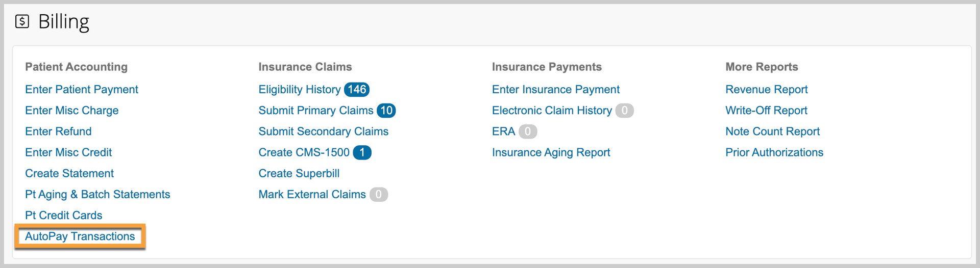The image size is (980, 268).
Task: Click the 146 badge beside Eligibility History
Action: (356, 90)
